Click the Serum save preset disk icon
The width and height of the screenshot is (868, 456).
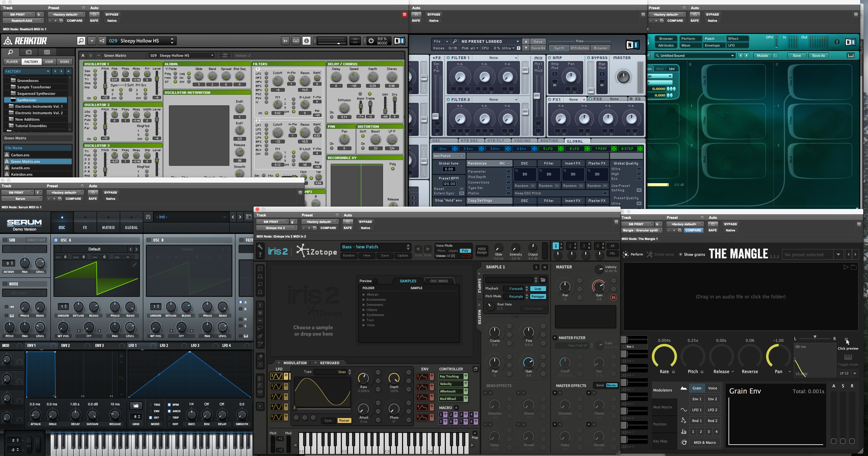pyautogui.click(x=148, y=217)
